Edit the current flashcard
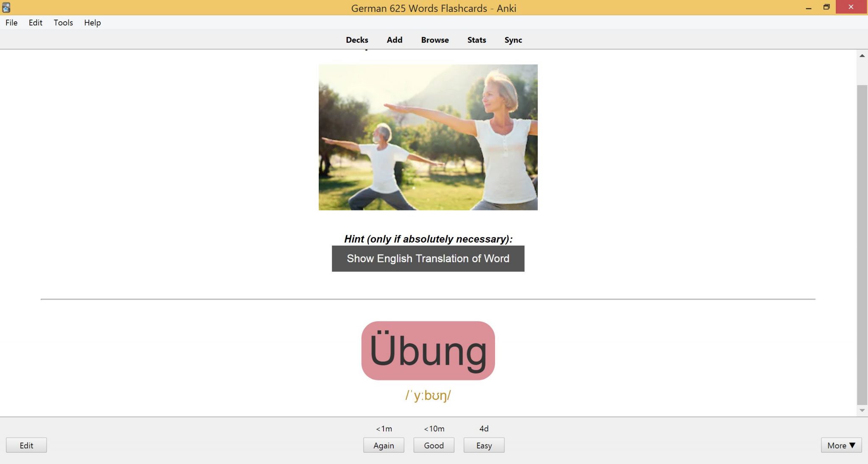 point(26,445)
